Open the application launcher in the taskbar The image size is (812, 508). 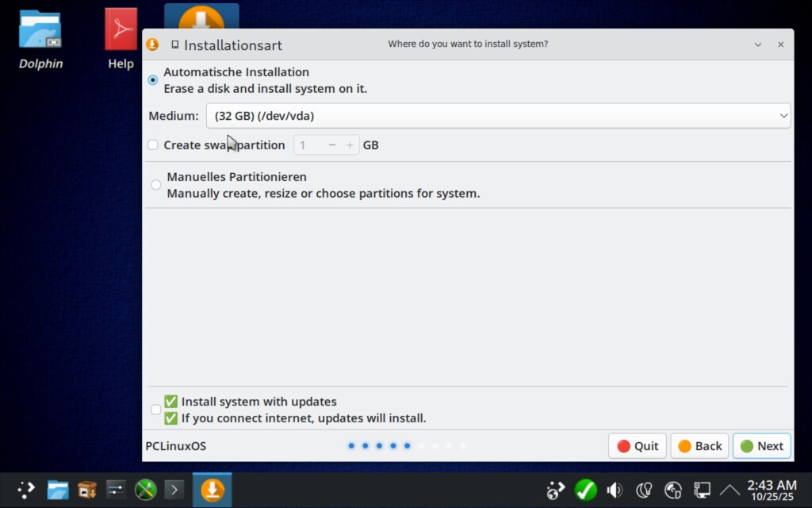click(x=26, y=490)
